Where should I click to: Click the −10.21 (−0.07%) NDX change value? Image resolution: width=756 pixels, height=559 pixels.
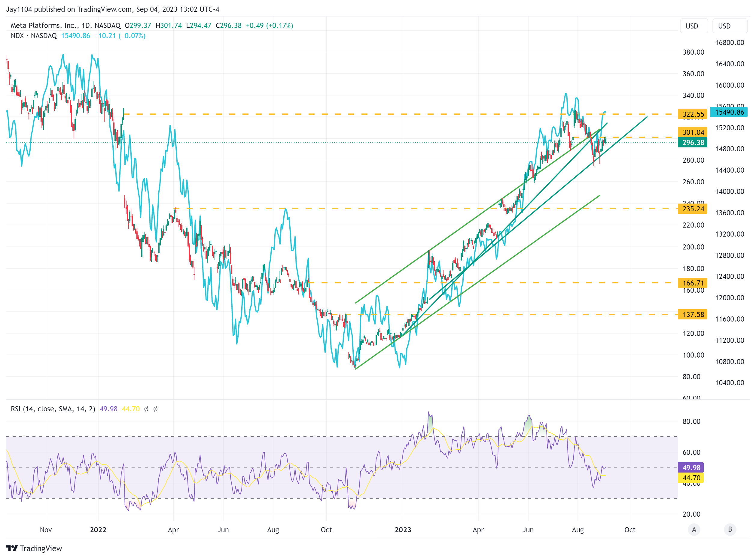coord(120,36)
